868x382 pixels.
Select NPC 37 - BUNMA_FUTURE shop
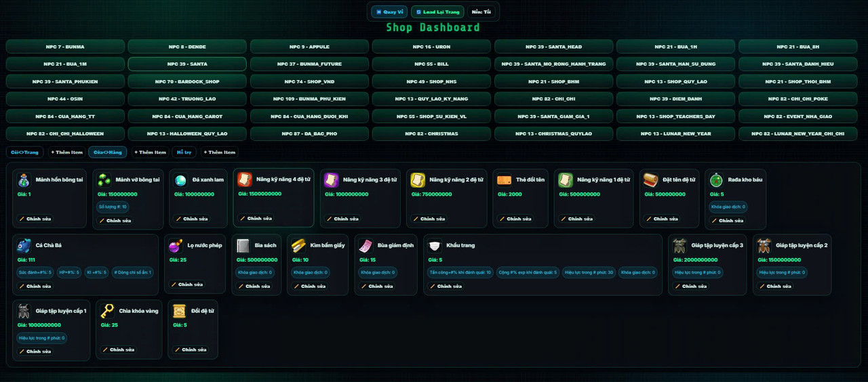pyautogui.click(x=309, y=64)
